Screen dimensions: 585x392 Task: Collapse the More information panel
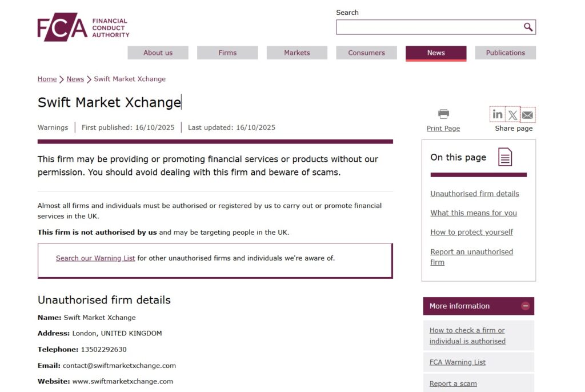(525, 306)
